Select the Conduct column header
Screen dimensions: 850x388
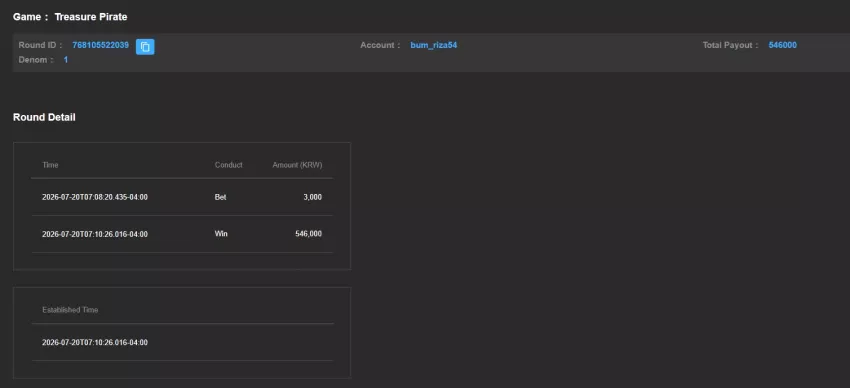[228, 165]
